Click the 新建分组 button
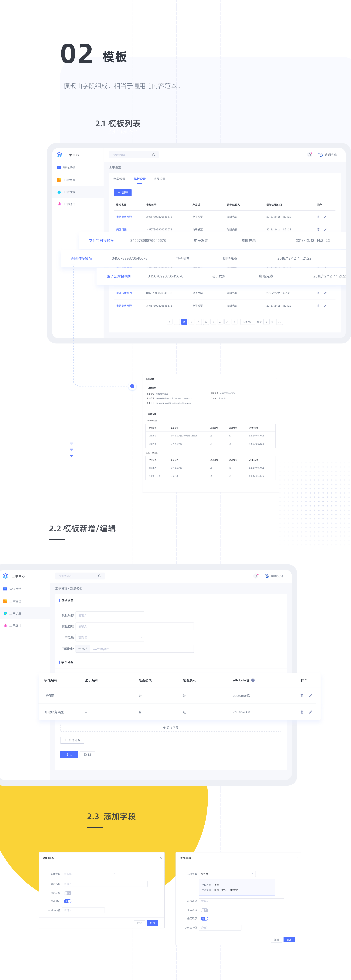Viewport: 351px width, 980px height. tap(72, 740)
